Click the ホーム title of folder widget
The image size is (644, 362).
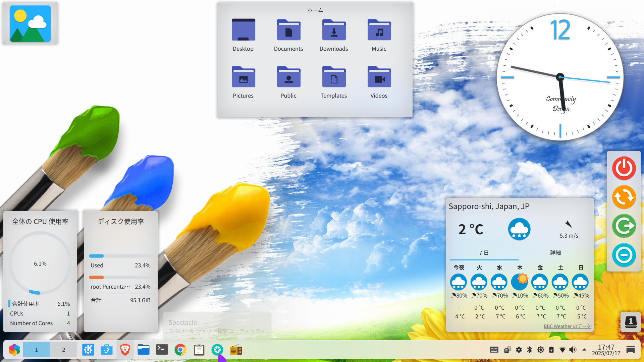click(315, 10)
